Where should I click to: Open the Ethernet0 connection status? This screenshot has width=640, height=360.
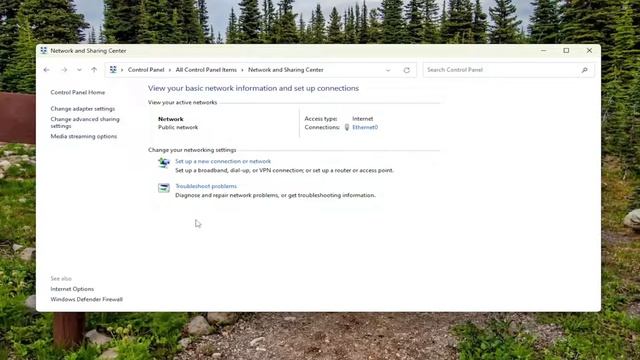(365, 127)
